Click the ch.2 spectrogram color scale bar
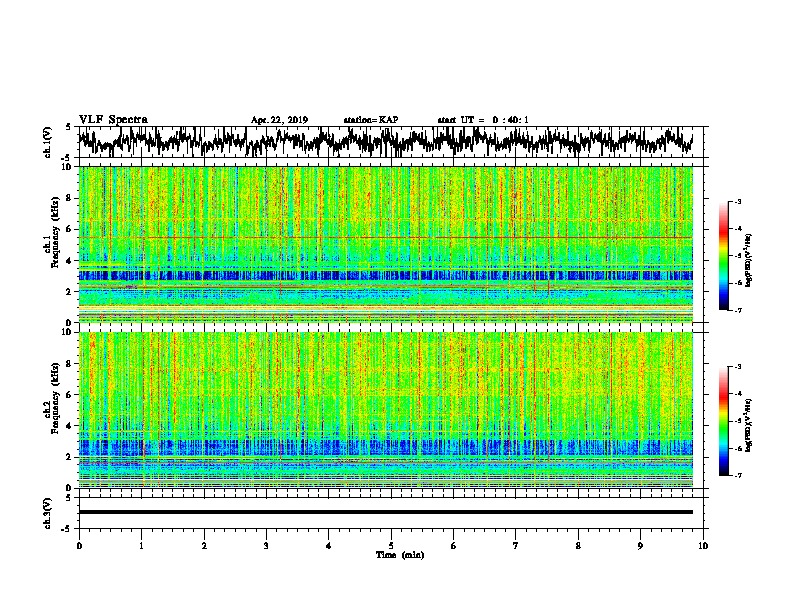The height and width of the screenshot is (612, 792). (724, 421)
